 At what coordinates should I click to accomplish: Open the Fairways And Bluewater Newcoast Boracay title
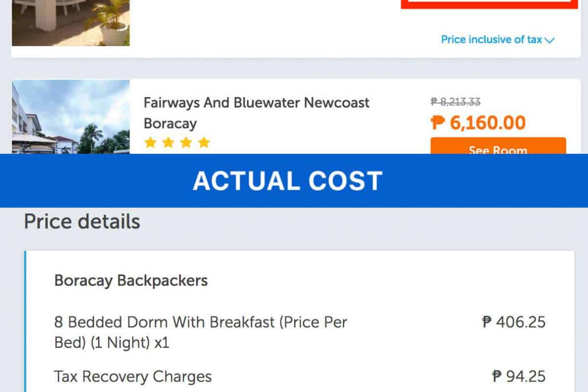(256, 113)
